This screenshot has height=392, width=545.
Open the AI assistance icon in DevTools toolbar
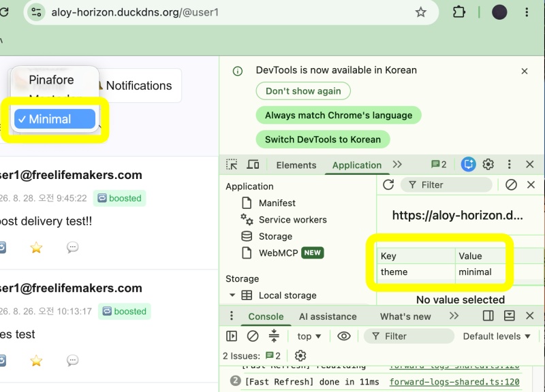point(468,164)
